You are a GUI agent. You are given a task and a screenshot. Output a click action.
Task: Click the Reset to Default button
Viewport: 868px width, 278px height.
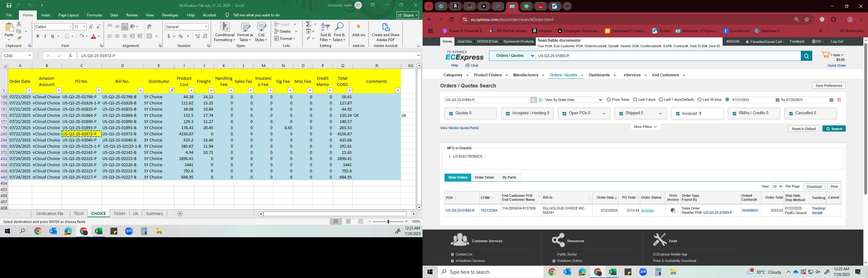coord(804,128)
